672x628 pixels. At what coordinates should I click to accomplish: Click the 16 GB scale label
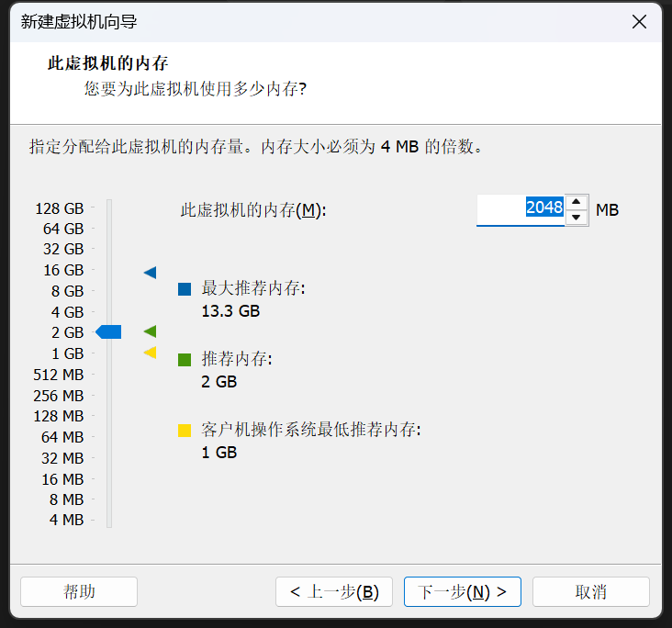click(x=63, y=270)
